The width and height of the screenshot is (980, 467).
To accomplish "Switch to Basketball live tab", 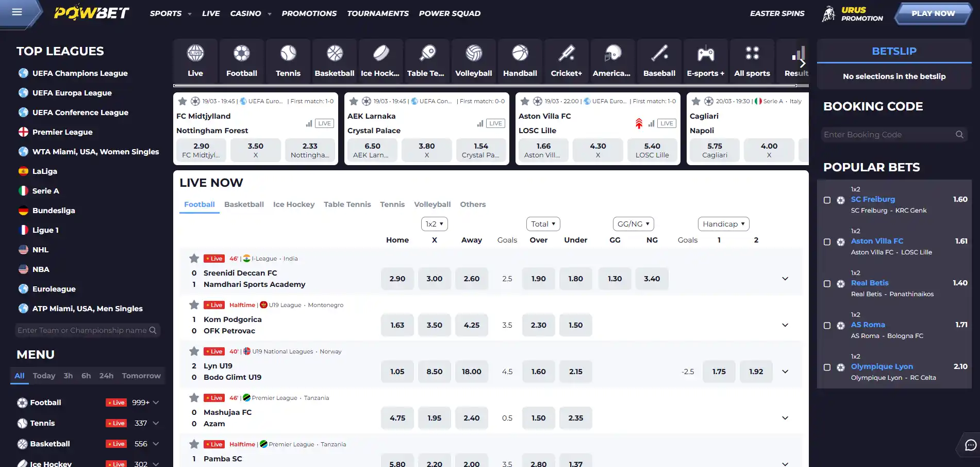I will (244, 204).
